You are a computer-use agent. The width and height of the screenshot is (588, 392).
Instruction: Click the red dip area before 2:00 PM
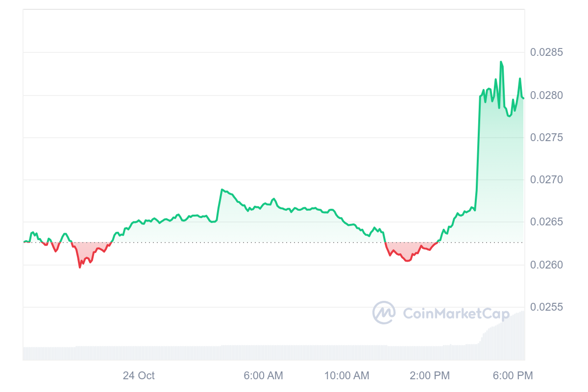(x=407, y=251)
